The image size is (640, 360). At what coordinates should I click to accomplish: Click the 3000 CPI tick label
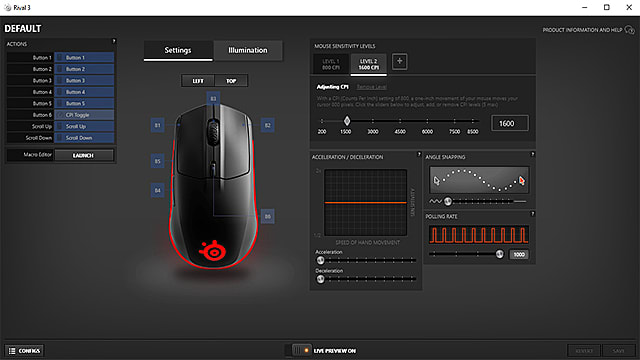373,131
